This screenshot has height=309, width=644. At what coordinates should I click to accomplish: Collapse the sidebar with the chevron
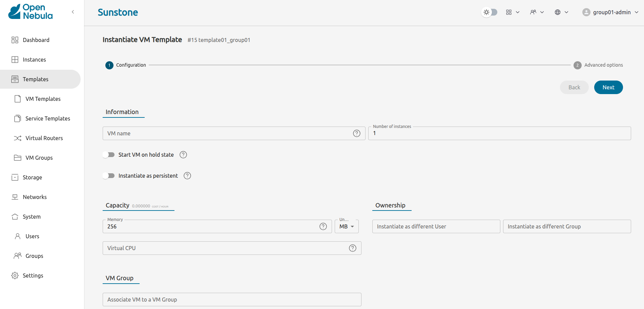(x=73, y=12)
